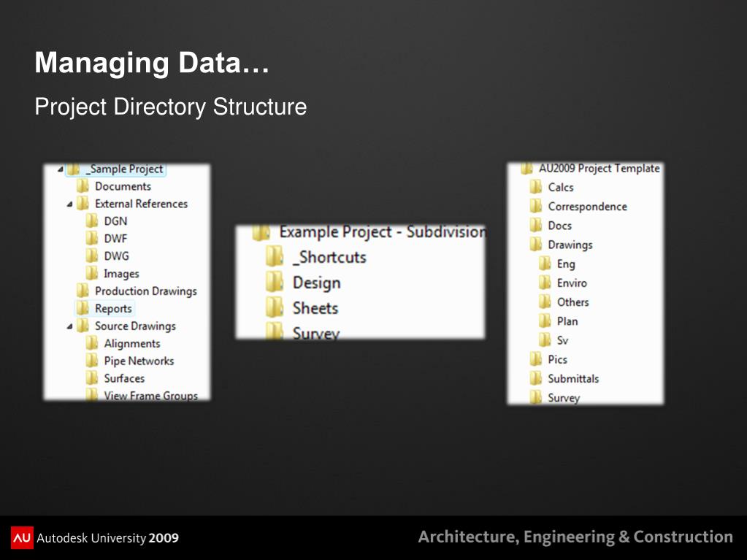Select the _Sample Project folder label
Viewport: 747px width, 560px height.
(124, 169)
